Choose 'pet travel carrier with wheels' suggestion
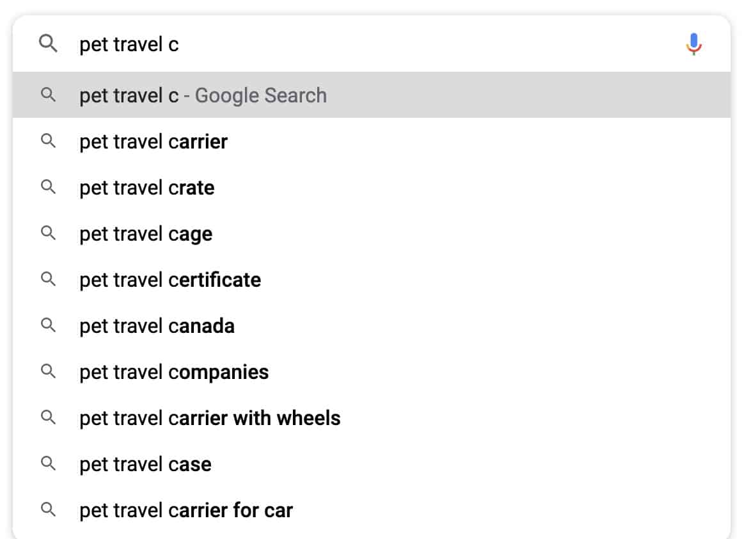This screenshot has height=539, width=756. [x=210, y=418]
